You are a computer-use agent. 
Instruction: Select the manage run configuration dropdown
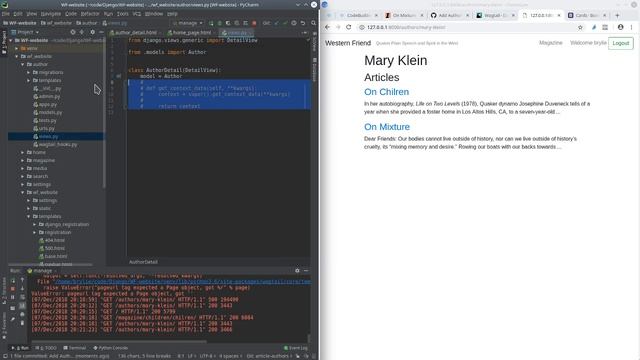click(x=188, y=23)
